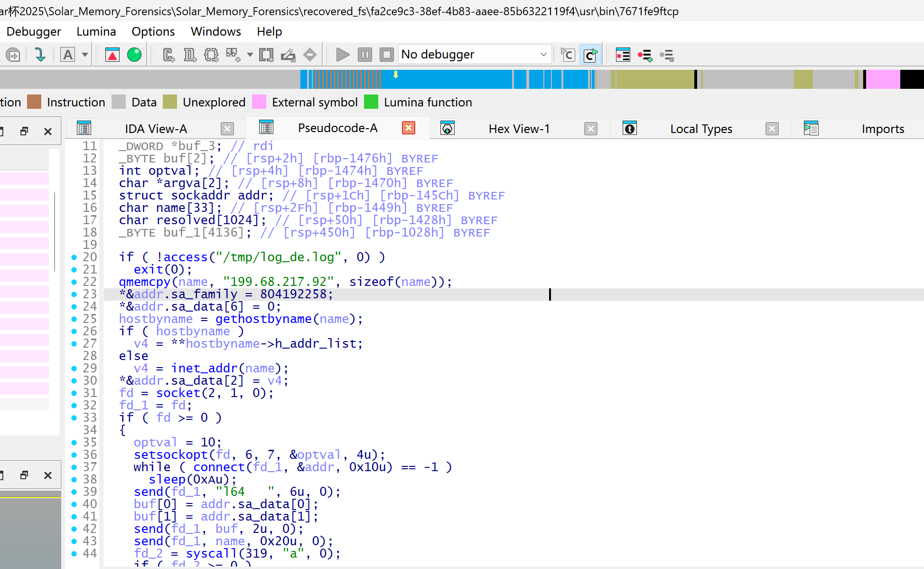Click the red triangle toolbar icon
Screen dimensions: 924x569
tap(112, 55)
